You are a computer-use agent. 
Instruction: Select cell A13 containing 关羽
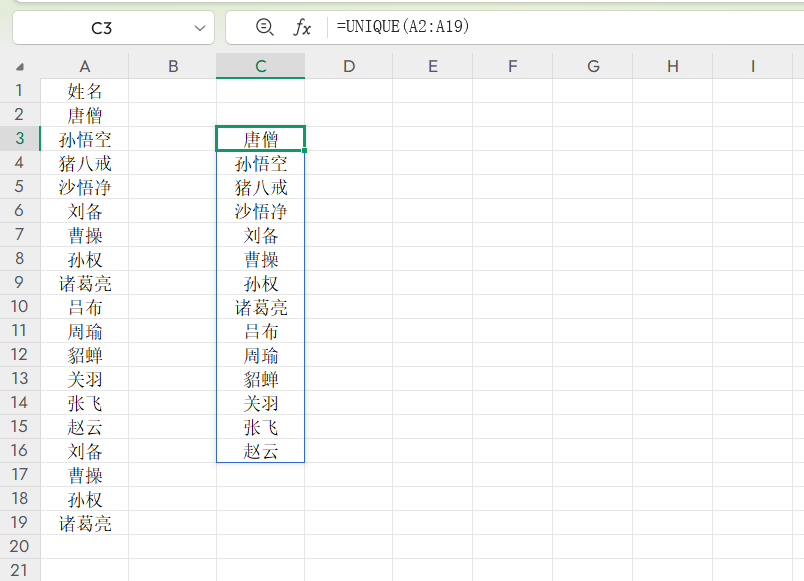(84, 379)
